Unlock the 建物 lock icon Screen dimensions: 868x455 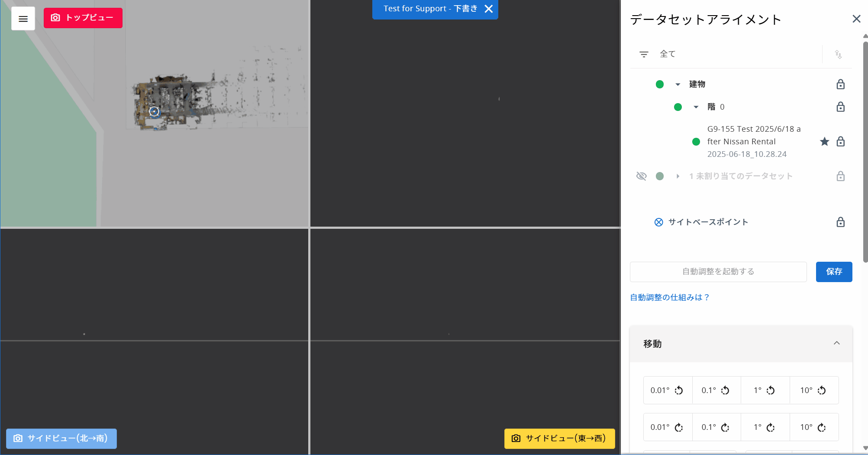point(840,84)
